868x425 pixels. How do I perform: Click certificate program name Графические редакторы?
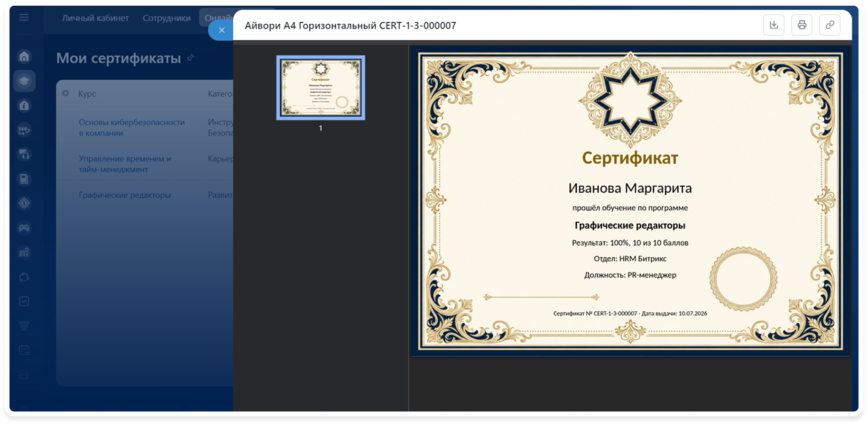click(x=630, y=226)
